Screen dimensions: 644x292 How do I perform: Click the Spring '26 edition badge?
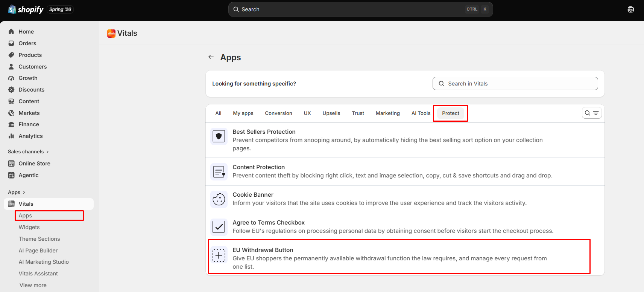tap(60, 9)
